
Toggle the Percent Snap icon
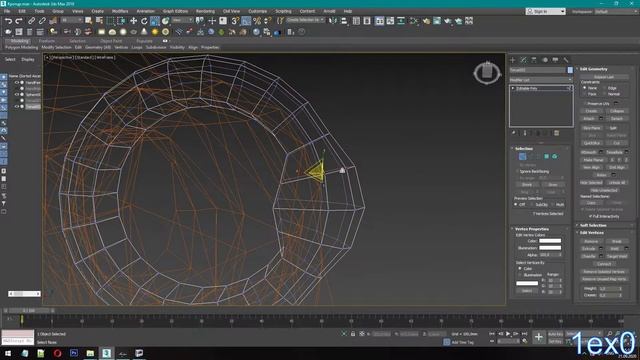coord(257,21)
